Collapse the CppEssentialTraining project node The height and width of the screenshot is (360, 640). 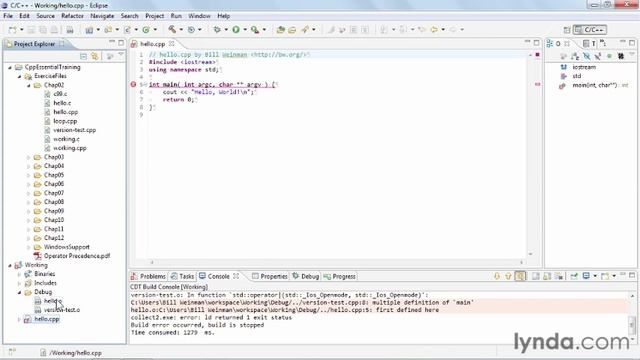coord(10,67)
